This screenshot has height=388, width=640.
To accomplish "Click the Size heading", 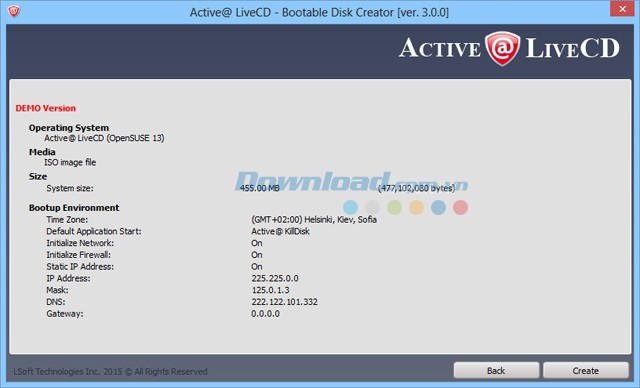I will coord(38,176).
